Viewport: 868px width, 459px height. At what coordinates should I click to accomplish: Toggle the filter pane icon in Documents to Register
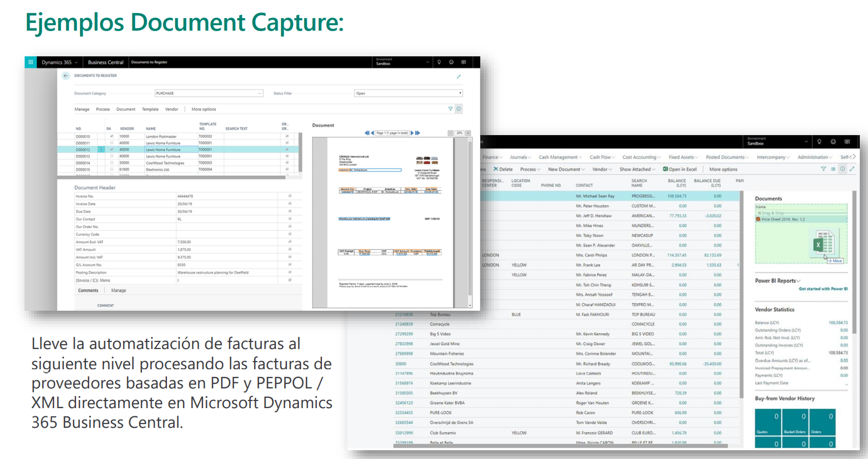coord(451,109)
